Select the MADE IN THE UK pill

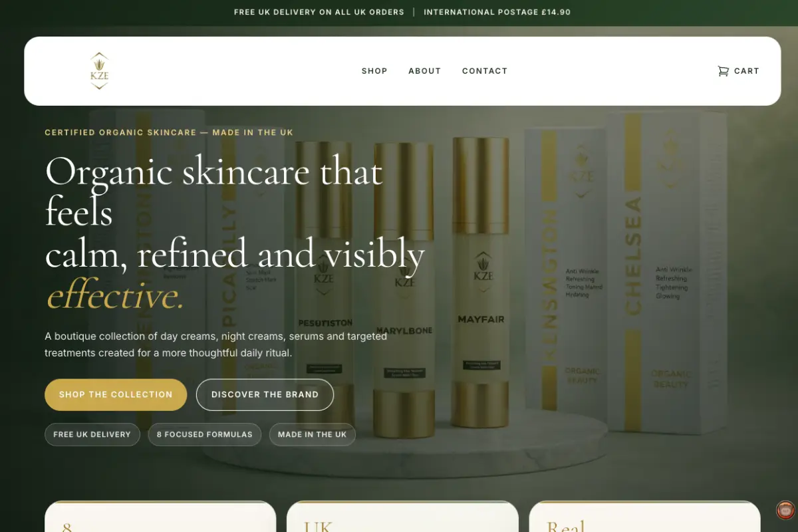tap(312, 434)
